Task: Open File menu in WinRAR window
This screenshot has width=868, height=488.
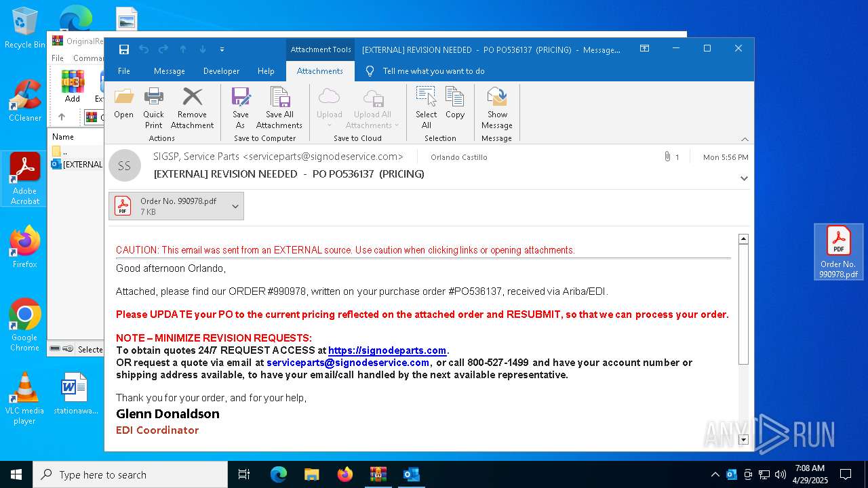Action: (58, 58)
